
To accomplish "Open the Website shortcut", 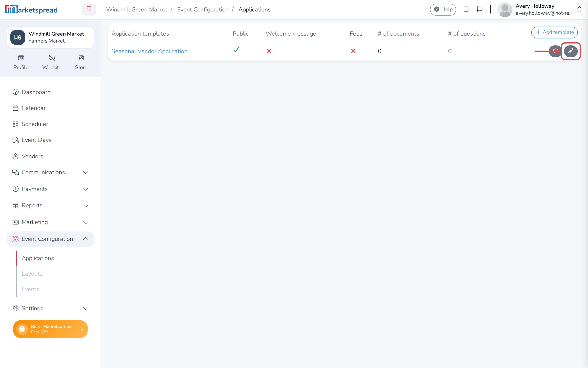I will [x=52, y=62].
